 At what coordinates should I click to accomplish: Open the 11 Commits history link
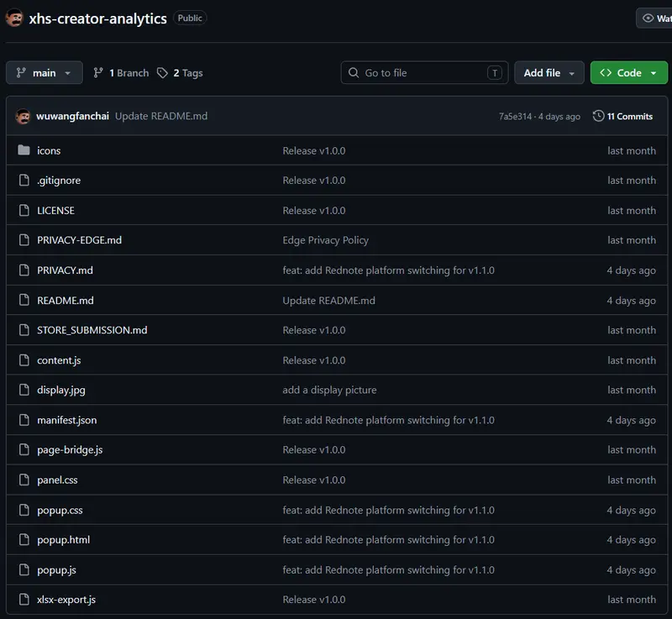point(622,116)
